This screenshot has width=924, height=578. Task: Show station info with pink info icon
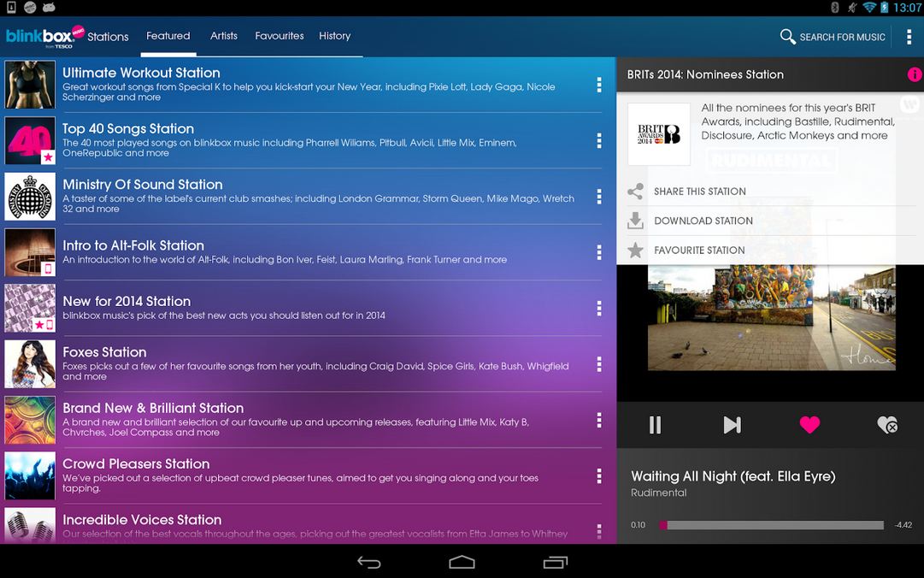coord(914,74)
